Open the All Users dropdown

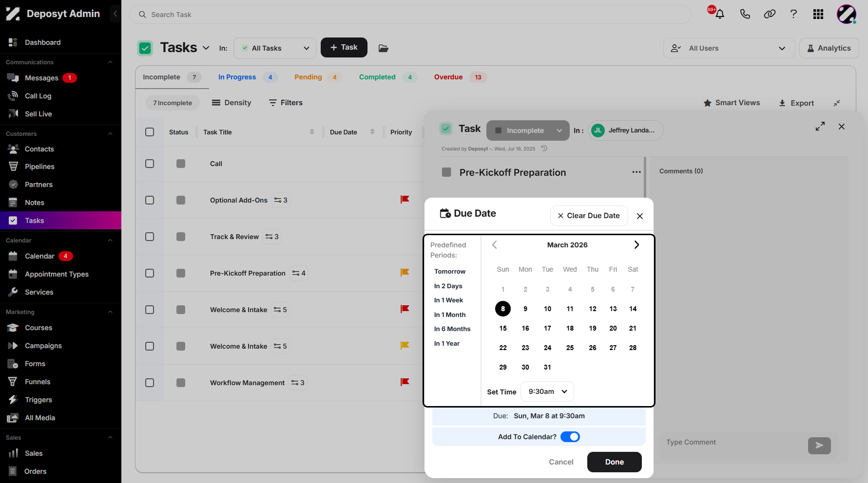pos(729,48)
